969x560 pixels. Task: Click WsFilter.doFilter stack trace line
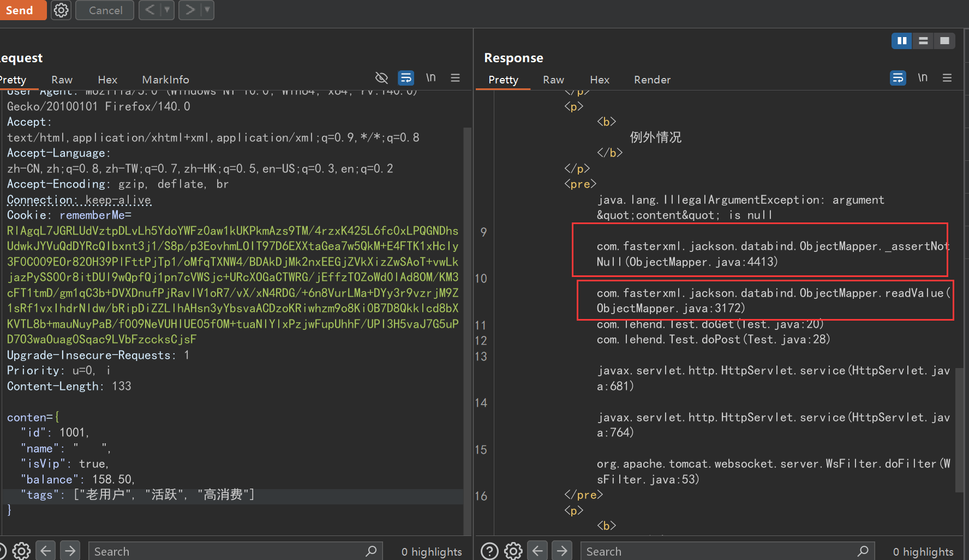773,472
